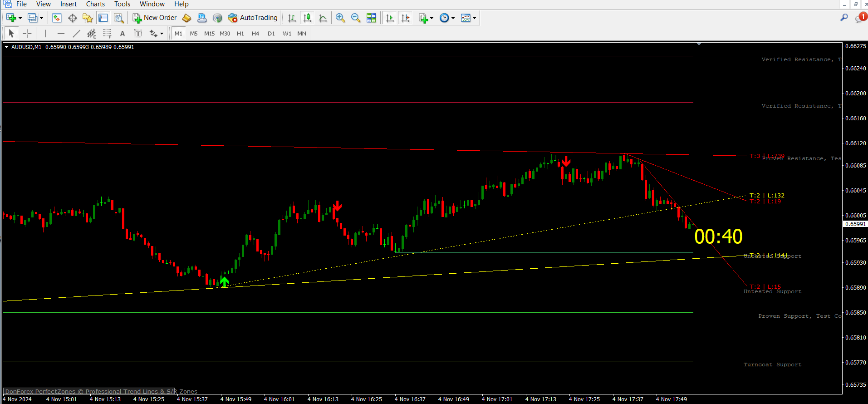Click the triangle beside AUDUSD,M1
This screenshot has width=868, height=404.
tap(6, 47)
